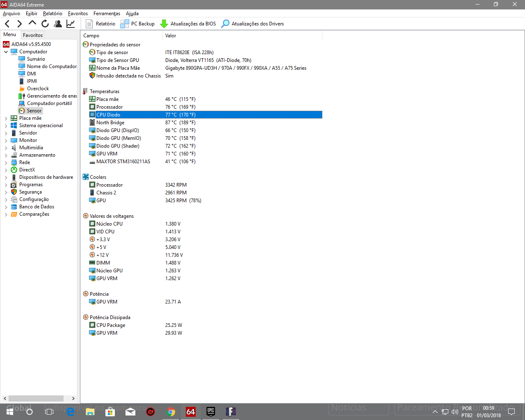Open the Ajuda menu
Viewport: 525px width, 420px height.
click(x=132, y=14)
